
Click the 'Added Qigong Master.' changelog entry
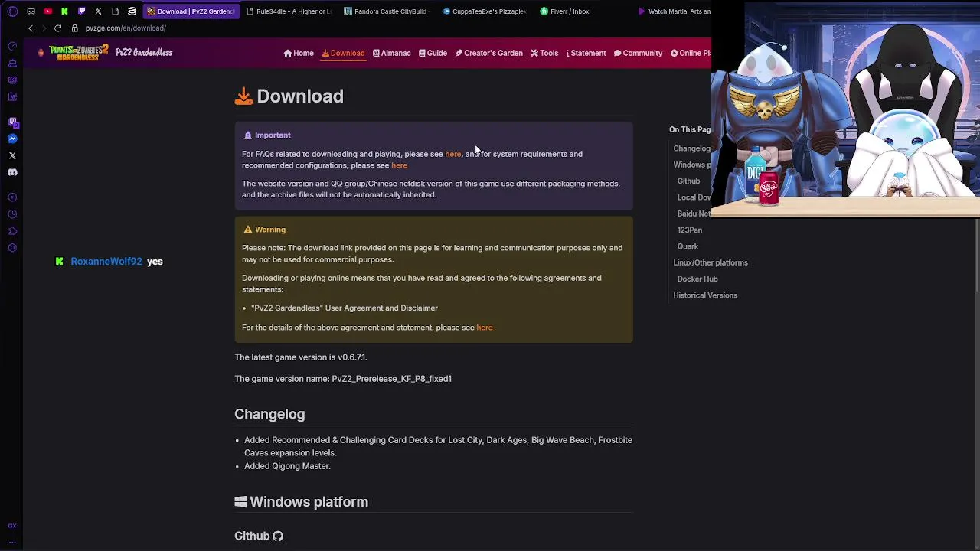[x=287, y=466]
